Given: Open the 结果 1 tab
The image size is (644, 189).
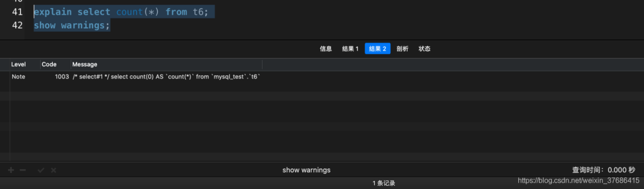Looking at the screenshot, I should click(x=350, y=49).
